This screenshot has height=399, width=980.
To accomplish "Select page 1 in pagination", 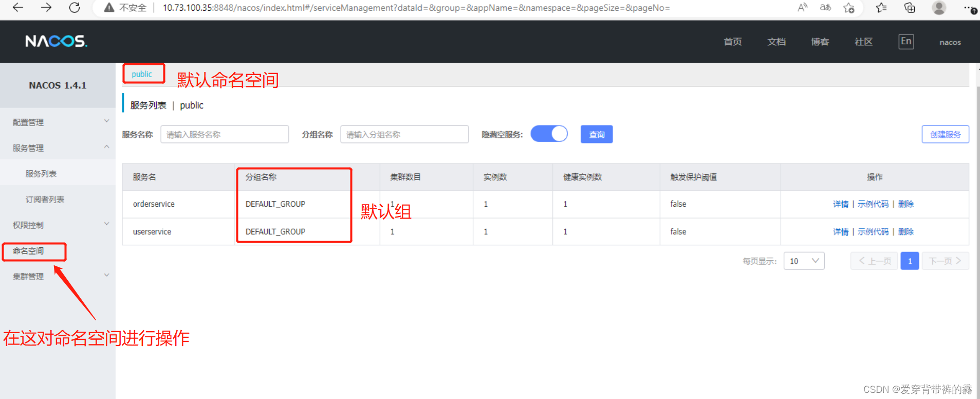I will pyautogui.click(x=910, y=261).
